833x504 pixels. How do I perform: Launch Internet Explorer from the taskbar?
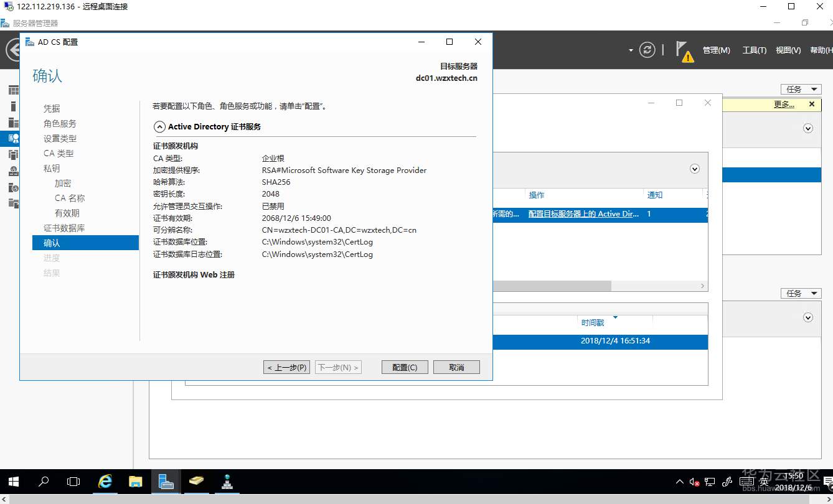point(105,481)
